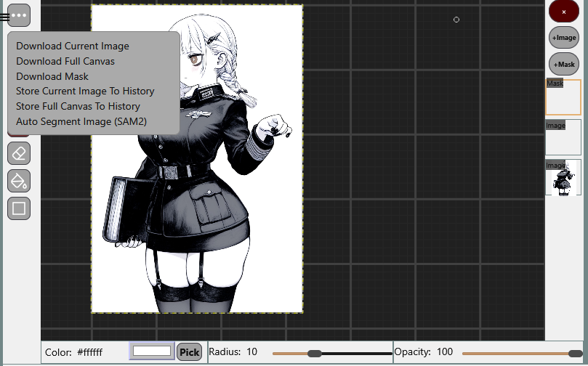This screenshot has height=366, width=588.
Task: Close the editor with red X button
Action: point(563,12)
